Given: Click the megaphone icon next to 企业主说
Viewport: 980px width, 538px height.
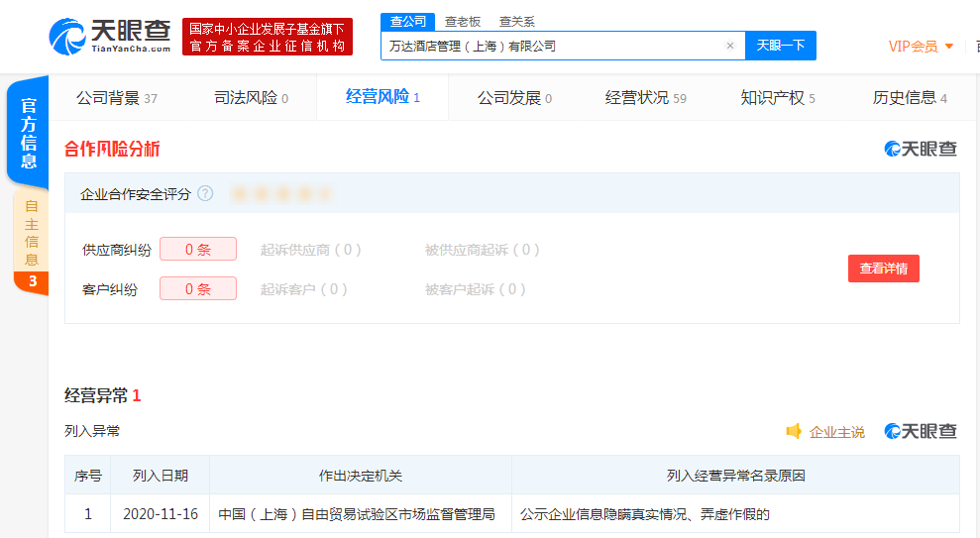Looking at the screenshot, I should pos(794,431).
